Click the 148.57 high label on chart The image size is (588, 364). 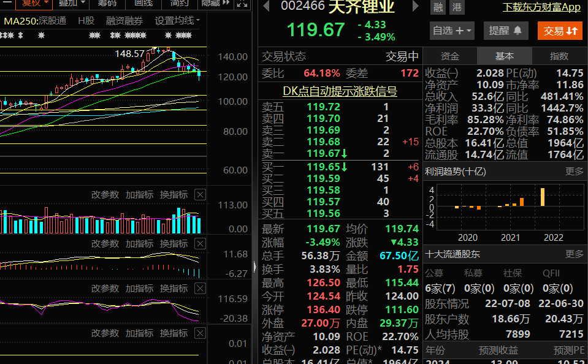[x=129, y=54]
